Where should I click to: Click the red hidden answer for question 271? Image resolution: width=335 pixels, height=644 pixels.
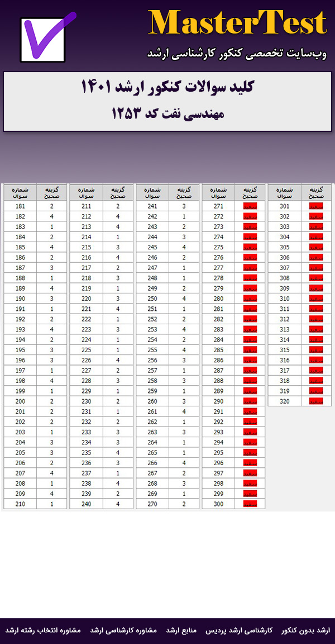coord(250,206)
